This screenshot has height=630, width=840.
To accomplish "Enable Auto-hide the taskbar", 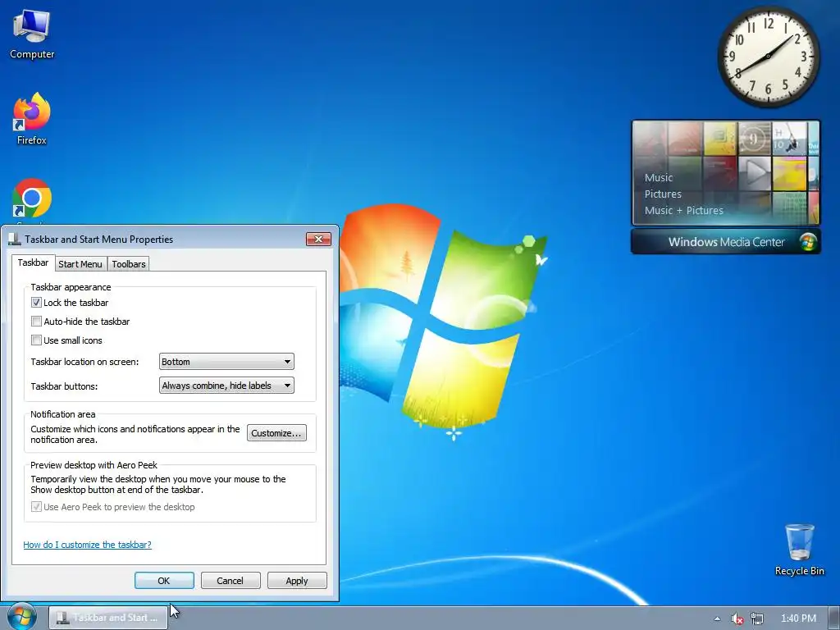I will (36, 322).
